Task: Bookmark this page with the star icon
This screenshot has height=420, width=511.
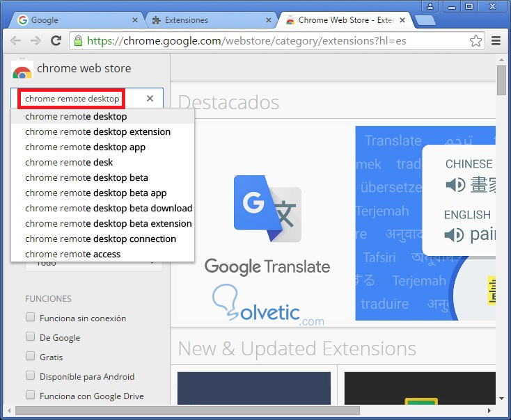Action: 475,41
